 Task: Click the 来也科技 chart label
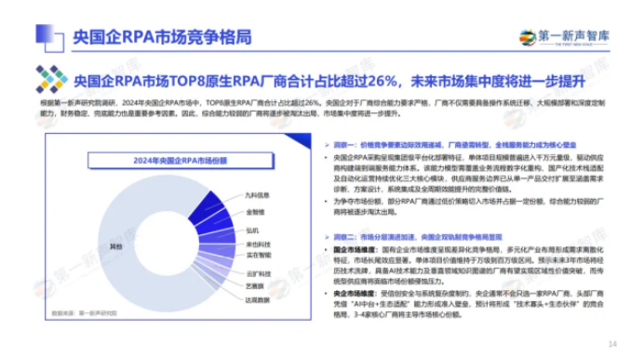pos(258,244)
